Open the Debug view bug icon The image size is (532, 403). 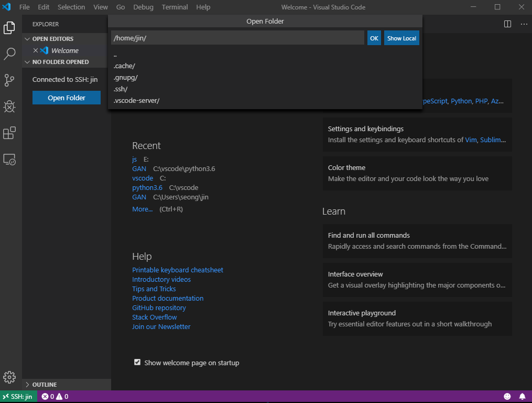9,107
